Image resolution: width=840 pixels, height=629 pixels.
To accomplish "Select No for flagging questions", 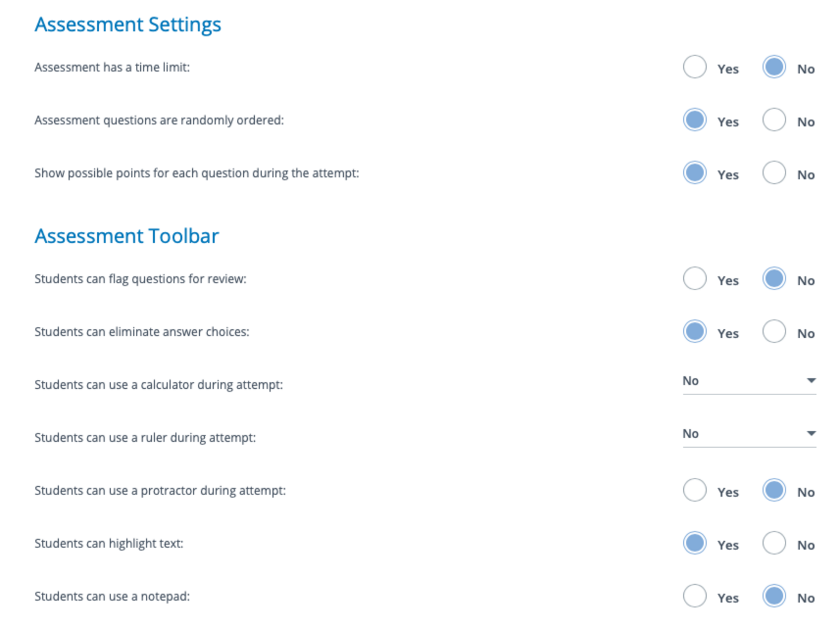I will click(774, 278).
